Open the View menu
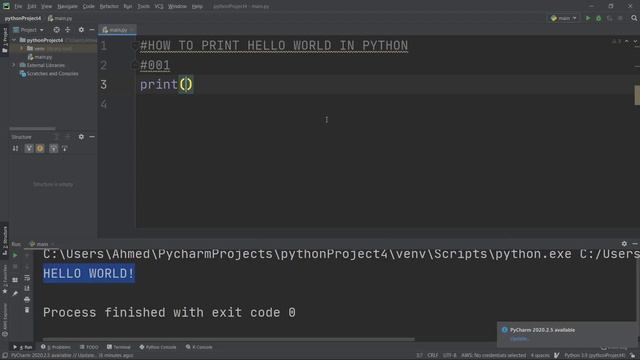 click(x=47, y=6)
